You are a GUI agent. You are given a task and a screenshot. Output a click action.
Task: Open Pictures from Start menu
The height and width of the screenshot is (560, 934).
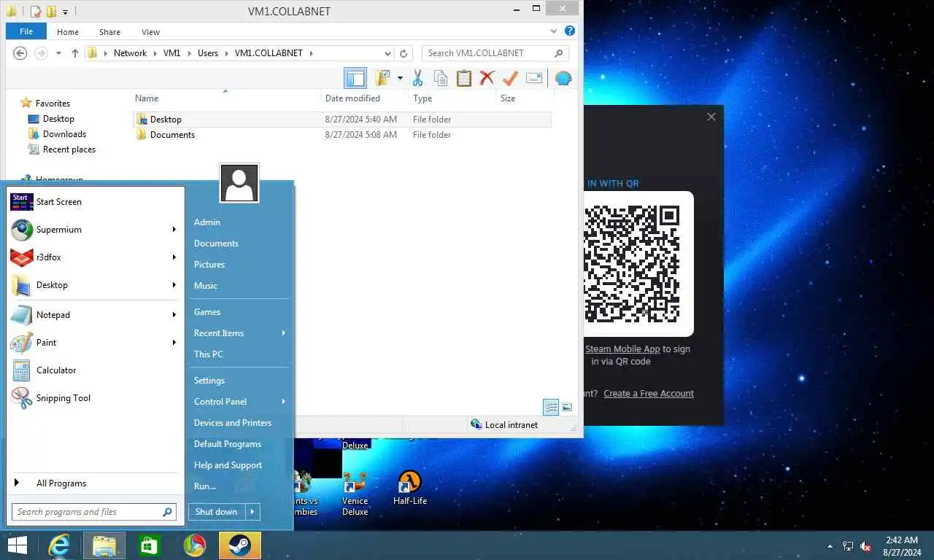pos(209,265)
